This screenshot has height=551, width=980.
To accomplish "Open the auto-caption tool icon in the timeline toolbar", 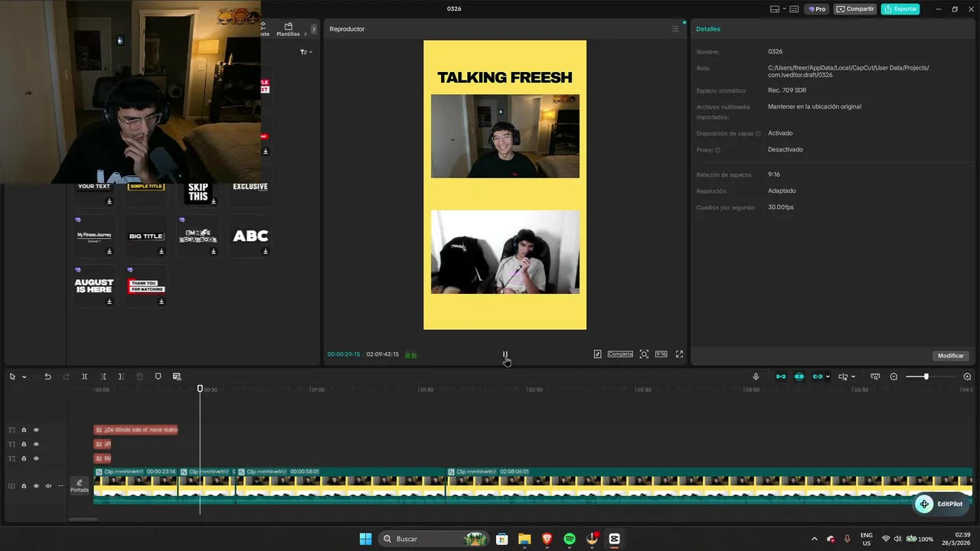I will click(x=177, y=377).
